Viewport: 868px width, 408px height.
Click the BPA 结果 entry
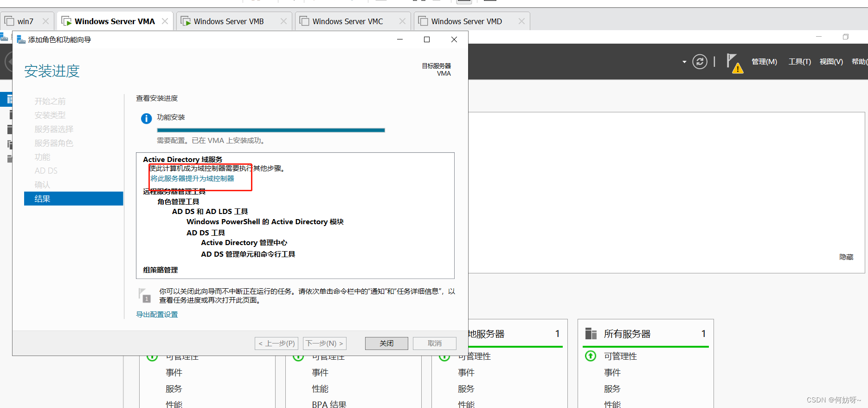coord(329,404)
